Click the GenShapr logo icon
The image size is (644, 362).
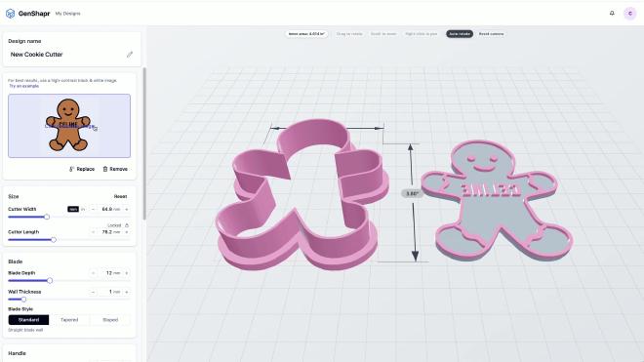[x=11, y=14]
